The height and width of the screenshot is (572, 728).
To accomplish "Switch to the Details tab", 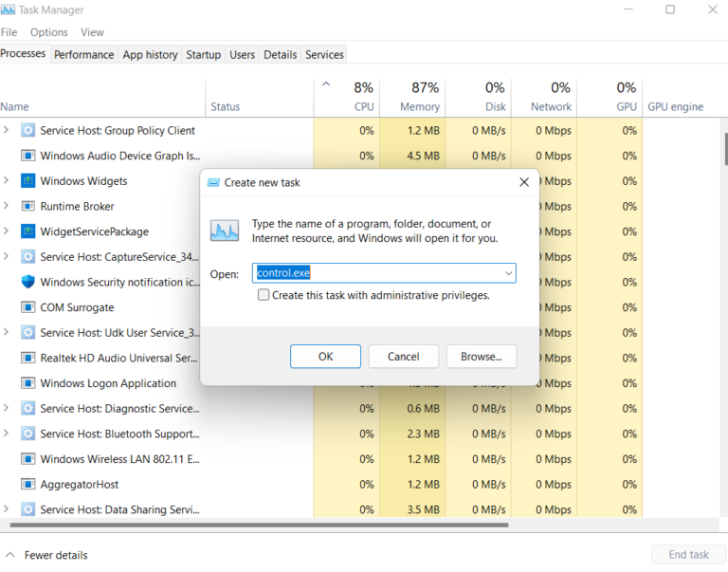I will (280, 55).
